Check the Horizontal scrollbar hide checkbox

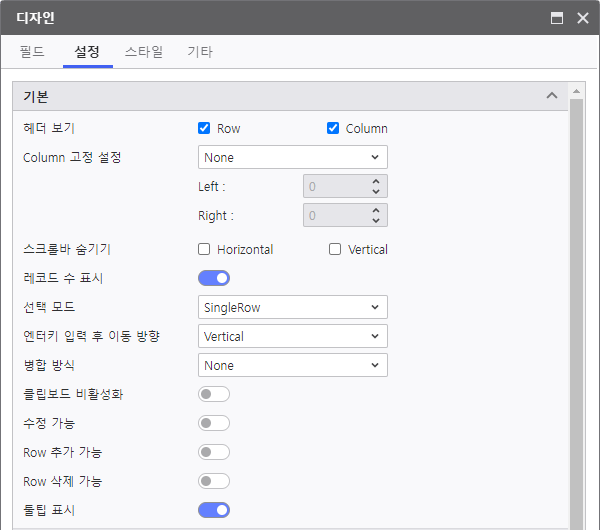point(204,249)
